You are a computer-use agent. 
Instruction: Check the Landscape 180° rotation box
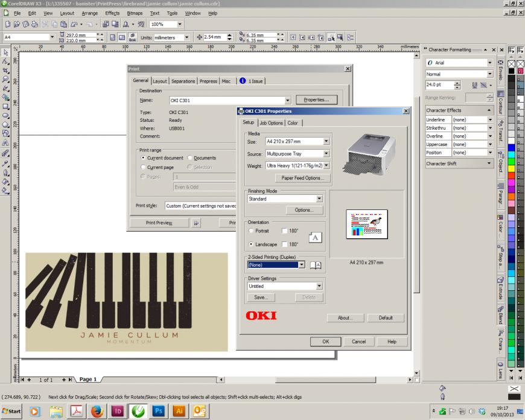click(285, 244)
